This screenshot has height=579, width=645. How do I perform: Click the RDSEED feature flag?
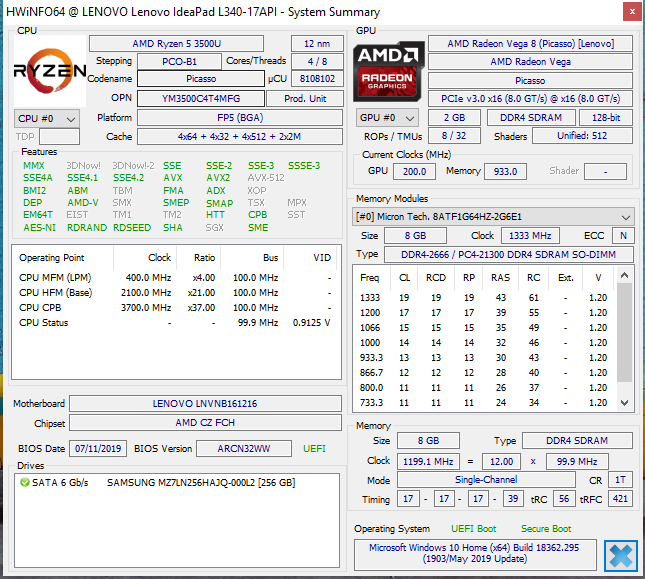pyautogui.click(x=132, y=227)
